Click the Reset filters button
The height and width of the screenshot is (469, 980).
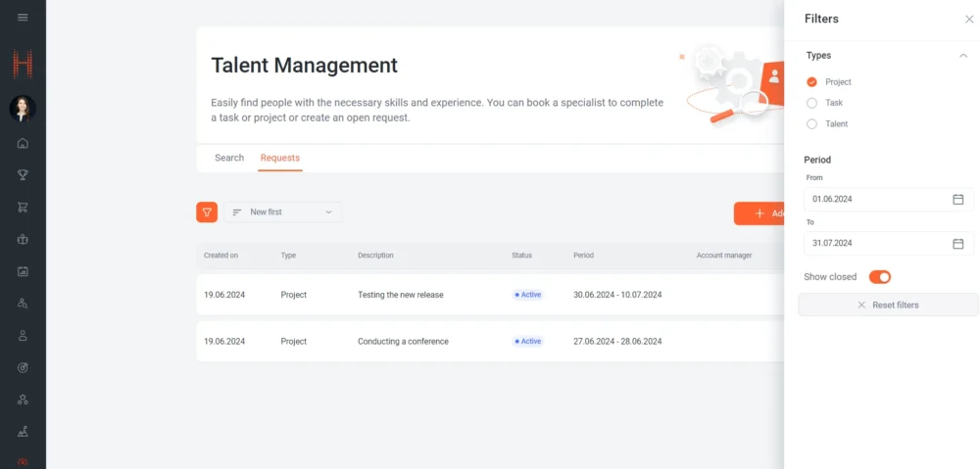pyautogui.click(x=888, y=305)
